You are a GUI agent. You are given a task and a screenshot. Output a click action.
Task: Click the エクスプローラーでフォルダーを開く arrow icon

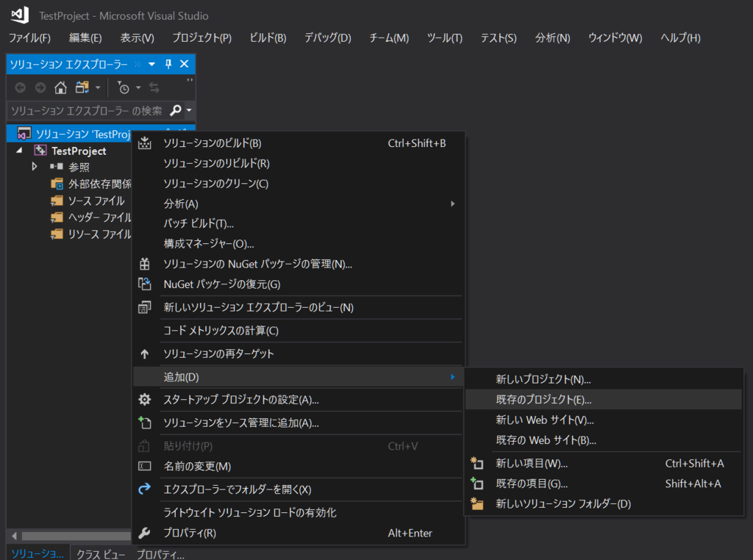click(x=145, y=489)
